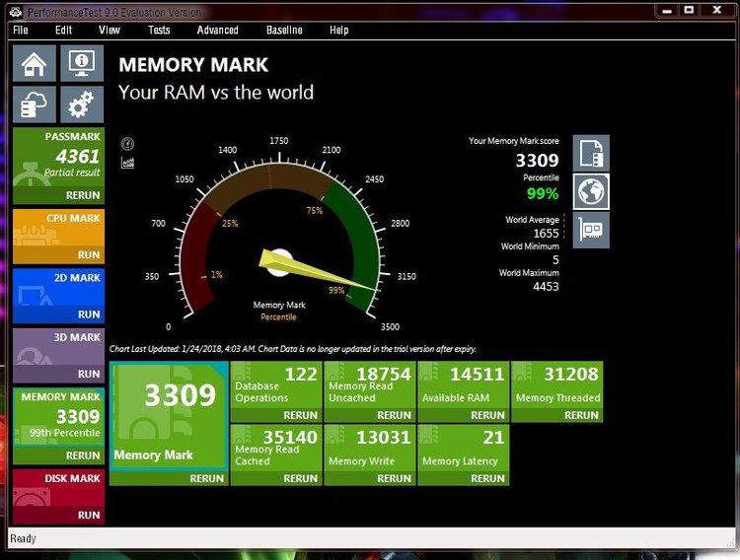Select the PassMark 4361 score tile
The width and height of the screenshot is (740, 560).
coord(58,158)
